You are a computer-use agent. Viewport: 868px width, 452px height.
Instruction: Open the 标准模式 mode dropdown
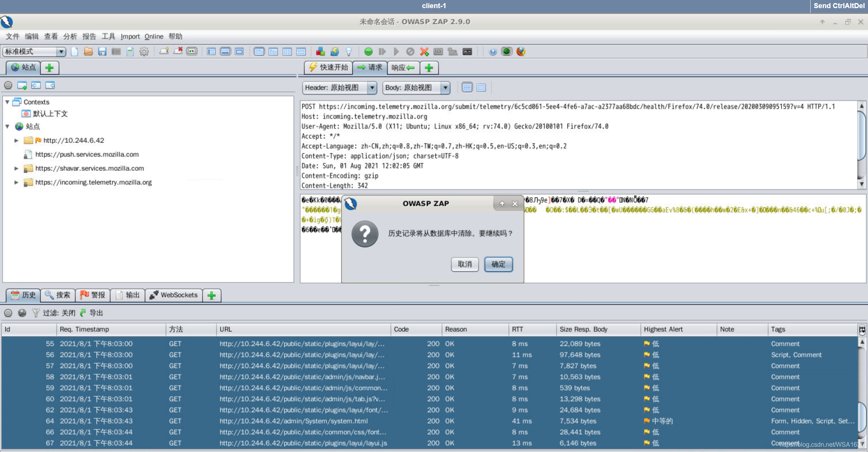click(34, 52)
